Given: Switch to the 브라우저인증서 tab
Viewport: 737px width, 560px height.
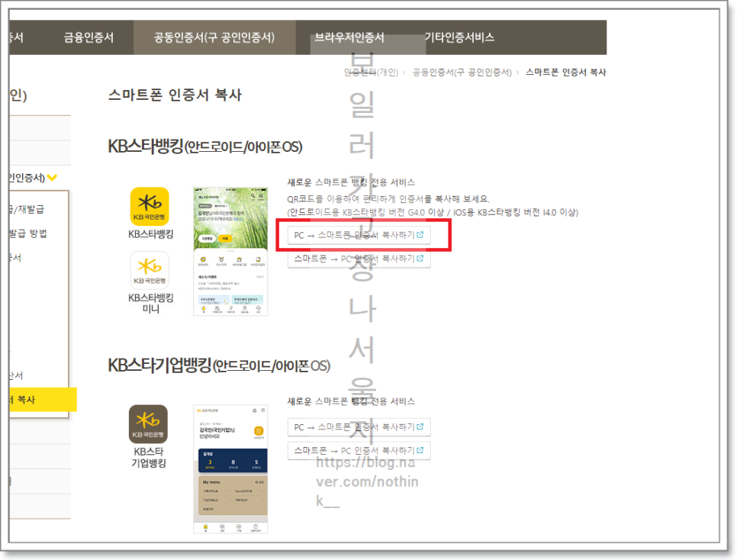Looking at the screenshot, I should click(349, 37).
